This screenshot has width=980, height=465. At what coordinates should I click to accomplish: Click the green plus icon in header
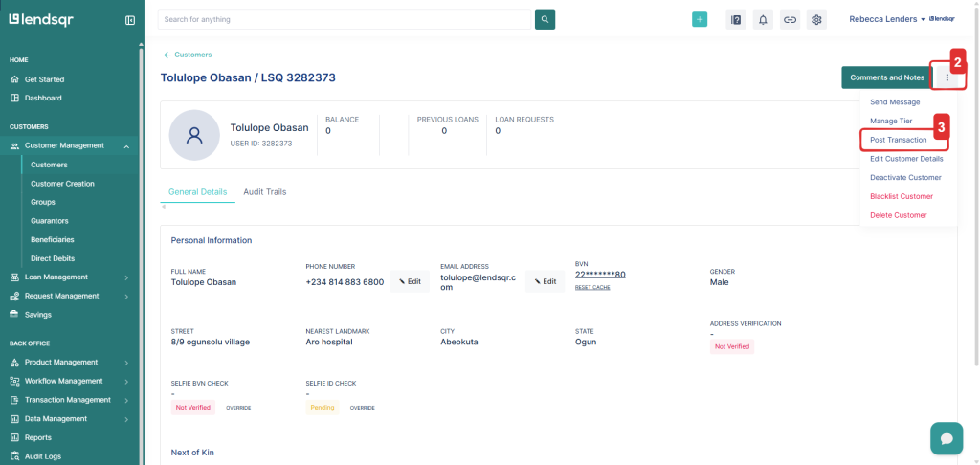click(x=700, y=19)
